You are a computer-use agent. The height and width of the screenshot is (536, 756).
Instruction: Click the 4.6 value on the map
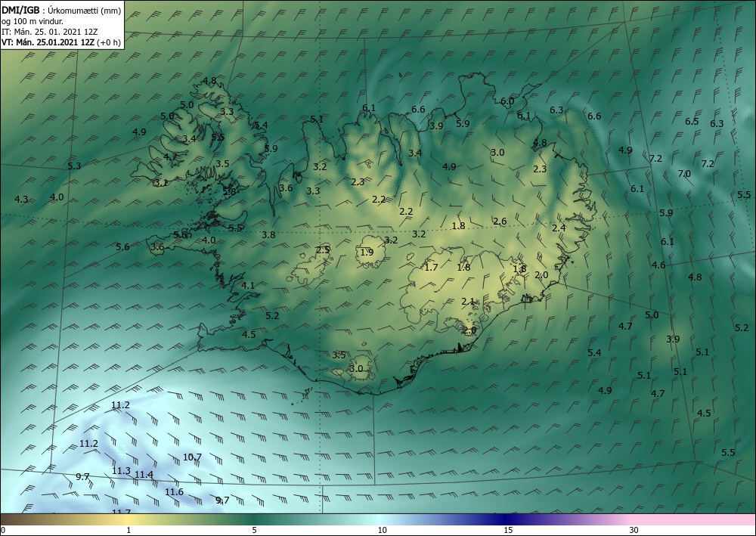[658, 265]
